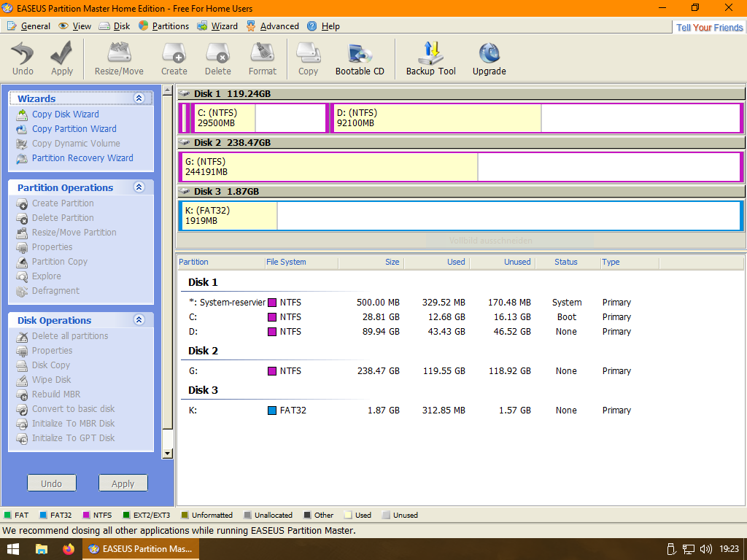
Task: Open the Wizard menu
Action: (218, 26)
